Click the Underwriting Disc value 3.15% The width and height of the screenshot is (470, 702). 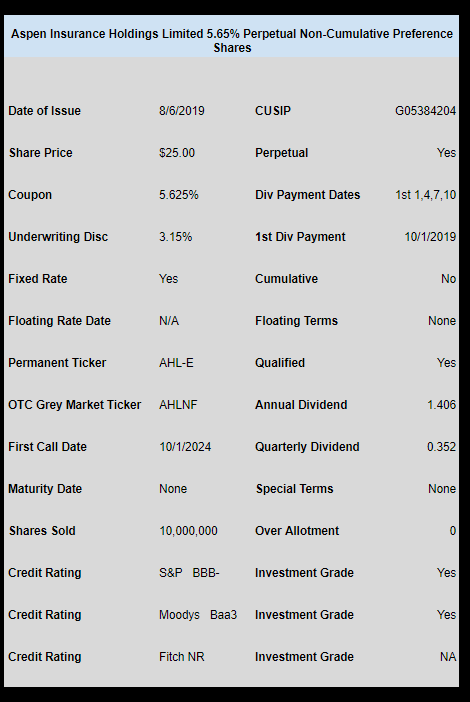pos(175,237)
